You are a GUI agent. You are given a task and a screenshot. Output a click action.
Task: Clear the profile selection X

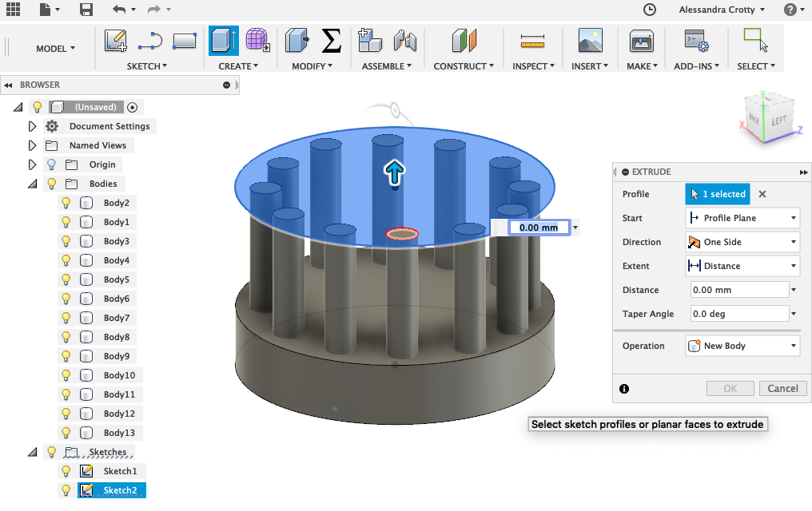pyautogui.click(x=762, y=194)
